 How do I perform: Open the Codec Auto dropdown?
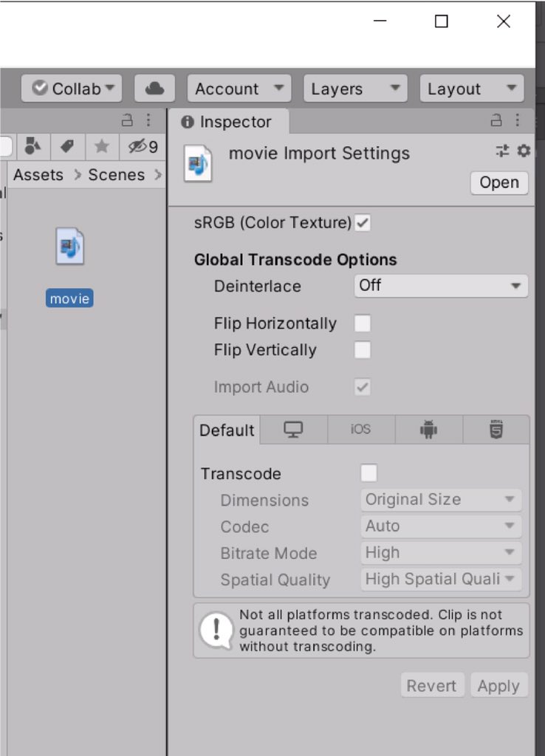[441, 526]
